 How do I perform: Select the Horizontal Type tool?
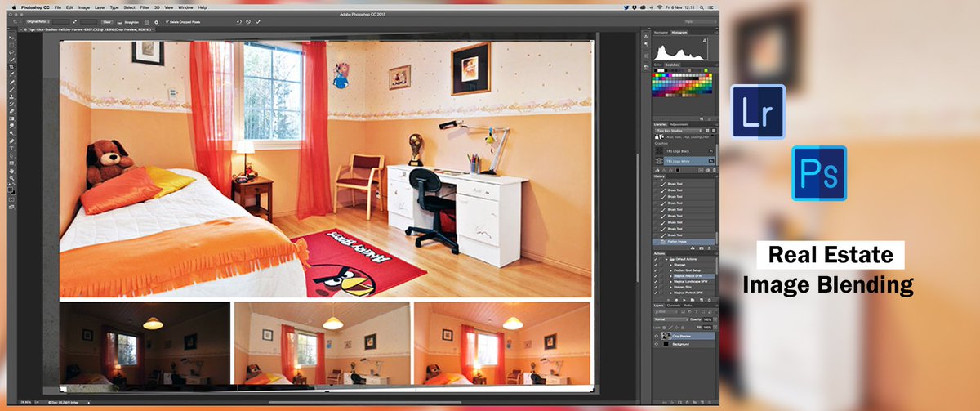click(12, 148)
